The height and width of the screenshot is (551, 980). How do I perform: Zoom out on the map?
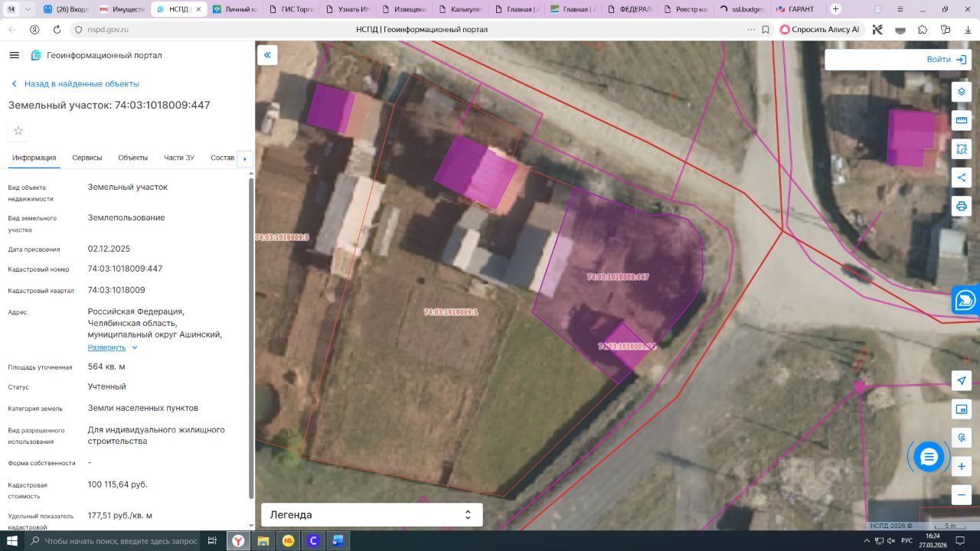pyautogui.click(x=961, y=494)
